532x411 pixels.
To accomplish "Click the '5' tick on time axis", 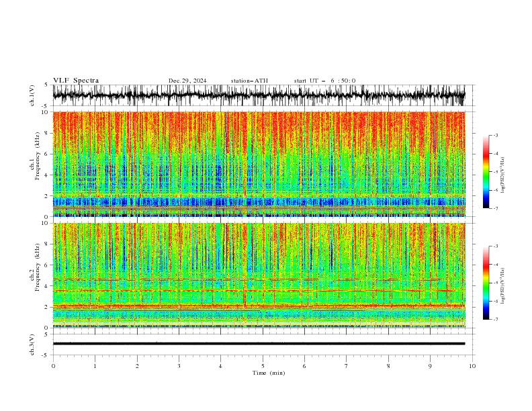I will tap(263, 366).
